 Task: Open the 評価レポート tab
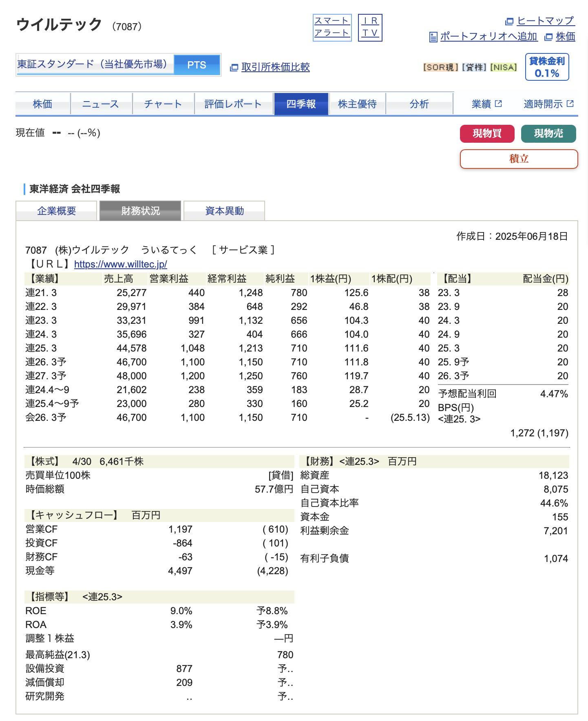233,104
